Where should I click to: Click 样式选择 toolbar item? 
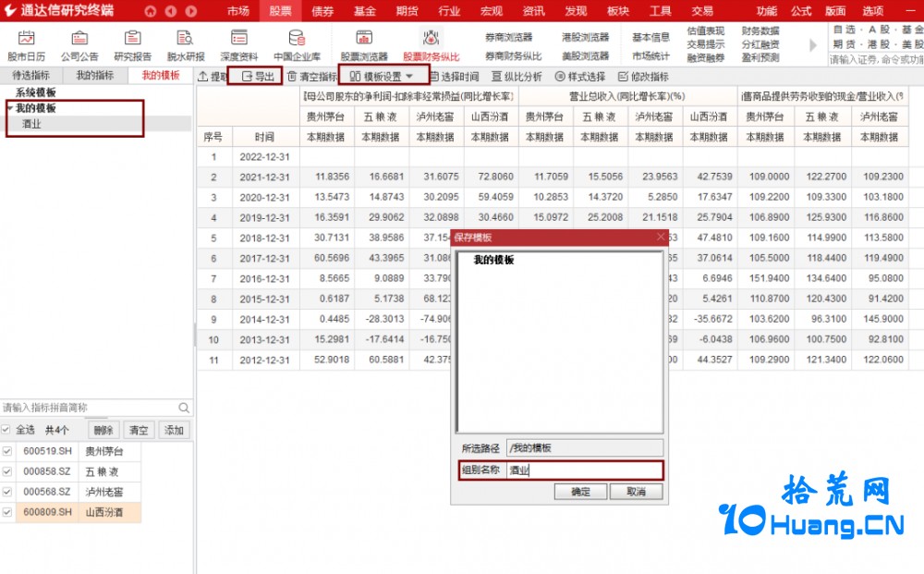click(580, 77)
